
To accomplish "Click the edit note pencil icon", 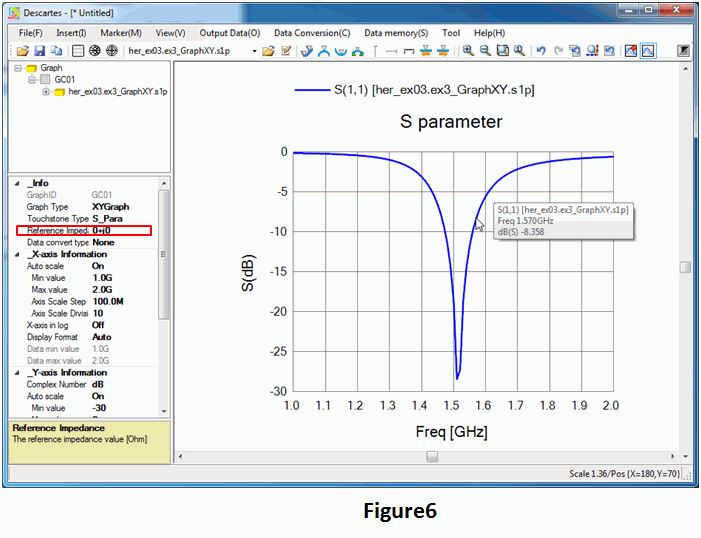I will 286,51.
